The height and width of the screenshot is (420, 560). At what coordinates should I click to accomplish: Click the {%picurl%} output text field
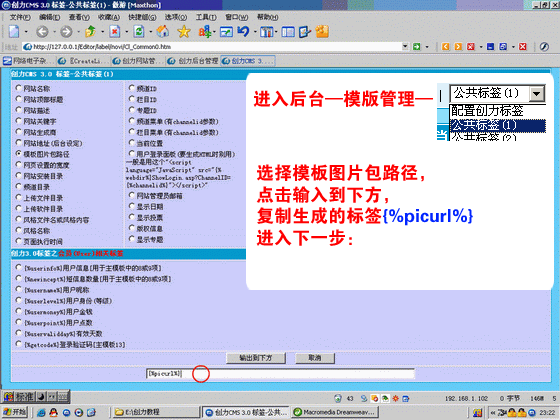(280, 374)
